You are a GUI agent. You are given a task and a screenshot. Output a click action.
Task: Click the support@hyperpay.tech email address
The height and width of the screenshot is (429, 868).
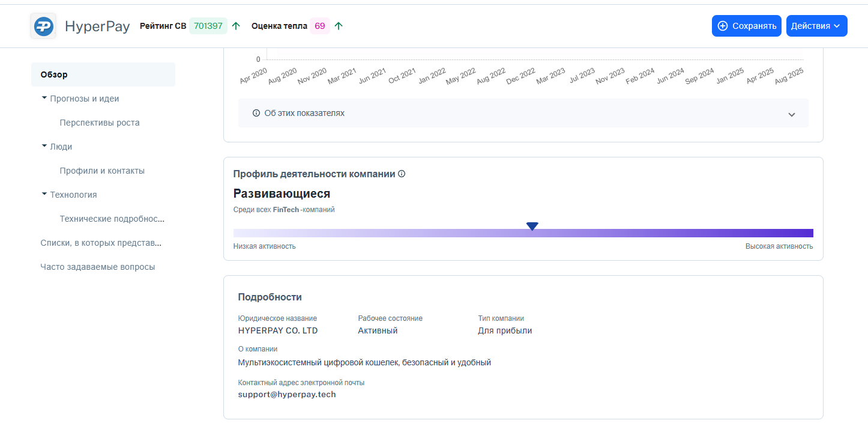click(287, 395)
